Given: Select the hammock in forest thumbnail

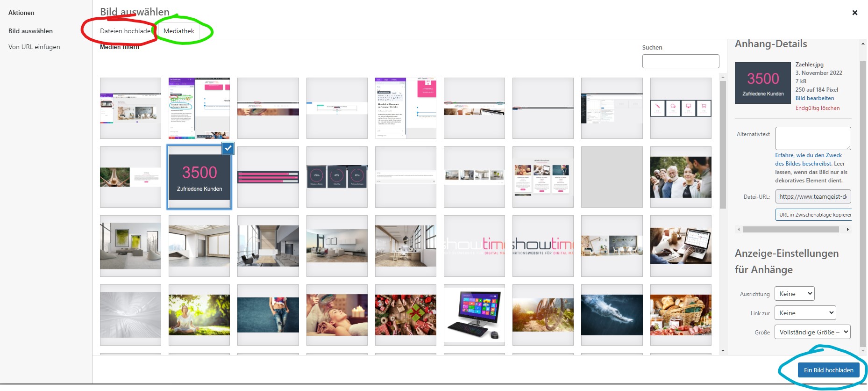Looking at the screenshot, I should (x=130, y=177).
